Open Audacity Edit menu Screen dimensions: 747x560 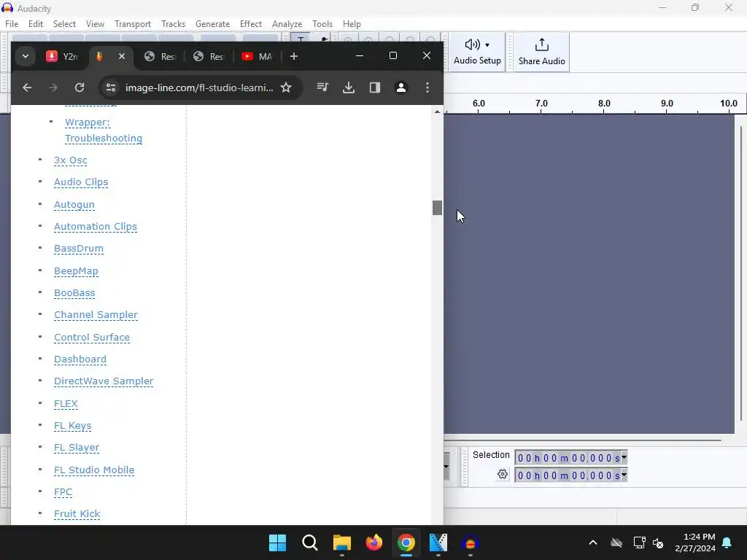(x=36, y=24)
